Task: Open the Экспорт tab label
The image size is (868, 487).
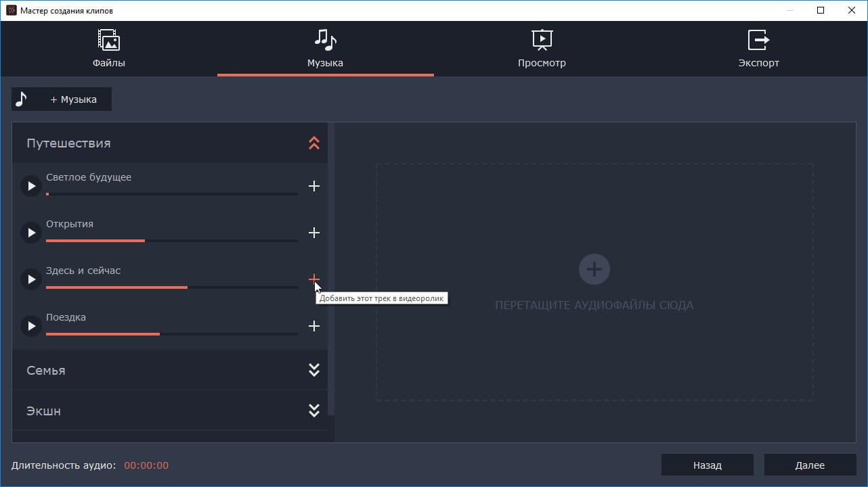Action: pos(759,63)
